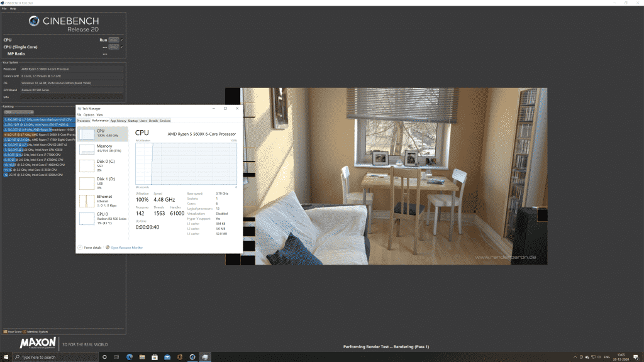Toggle the CPU Single Core test checkbox
644x362 pixels.
click(x=122, y=47)
